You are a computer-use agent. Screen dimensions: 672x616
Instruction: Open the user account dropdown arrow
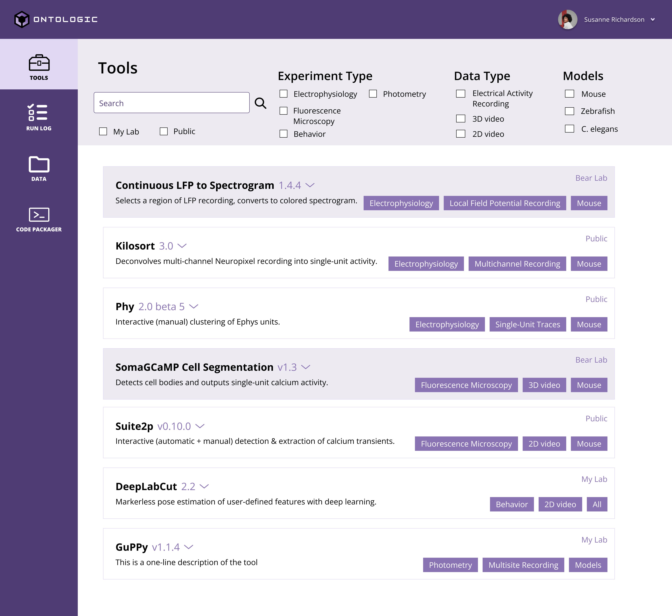653,19
